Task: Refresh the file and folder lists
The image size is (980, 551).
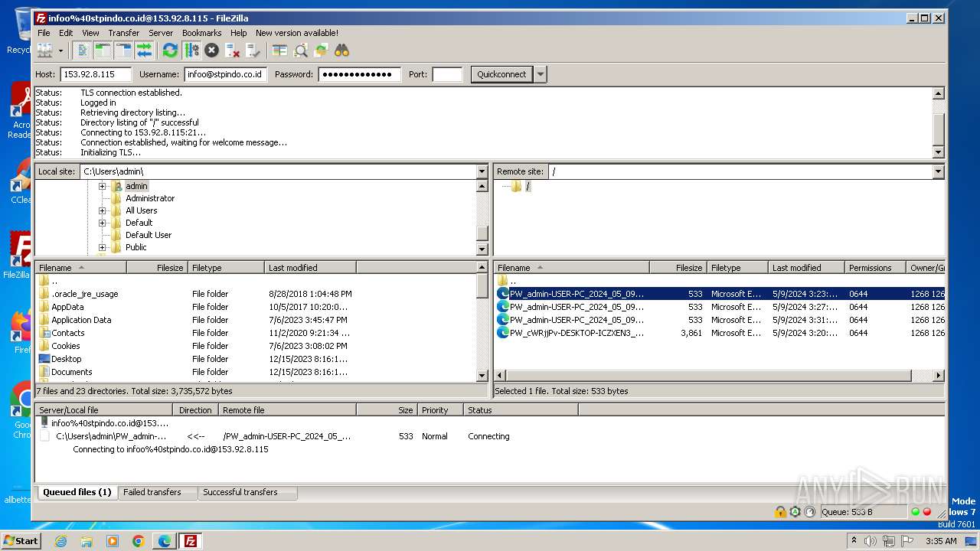Action: tap(170, 51)
